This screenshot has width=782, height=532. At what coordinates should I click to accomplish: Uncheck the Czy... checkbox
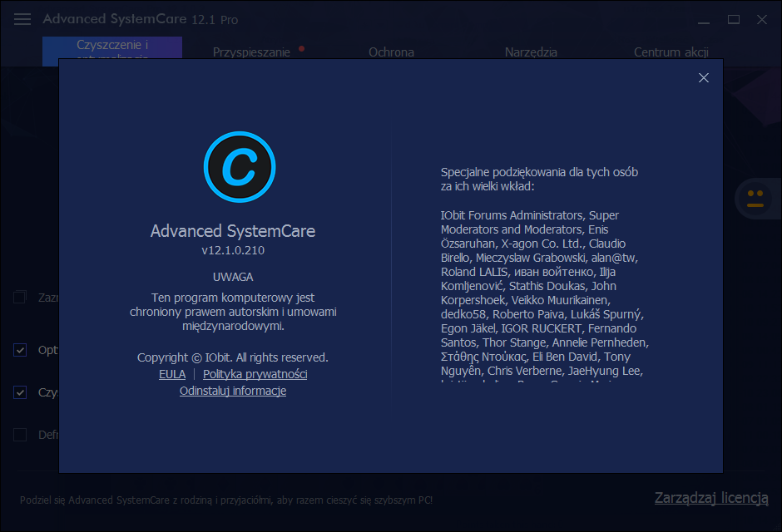point(20,392)
